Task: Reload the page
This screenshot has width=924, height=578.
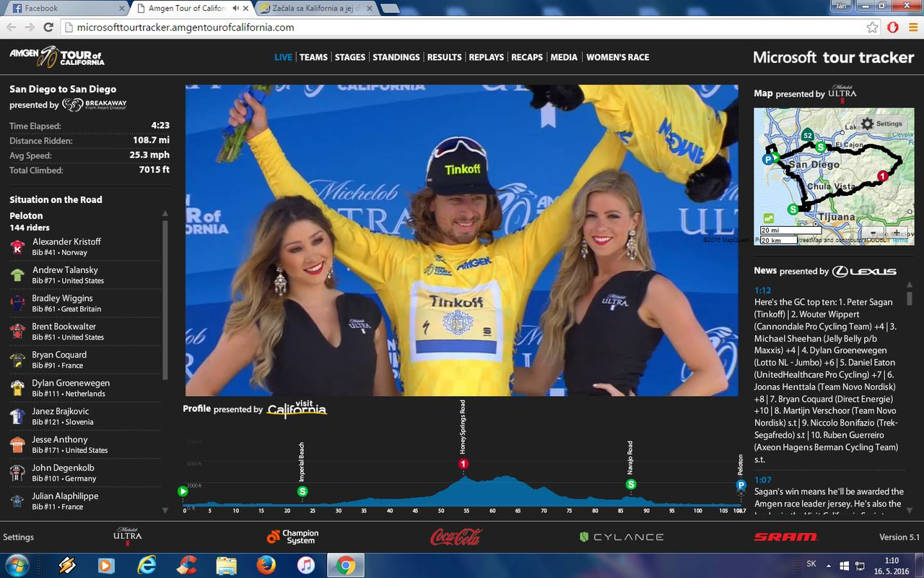Action: tap(48, 27)
